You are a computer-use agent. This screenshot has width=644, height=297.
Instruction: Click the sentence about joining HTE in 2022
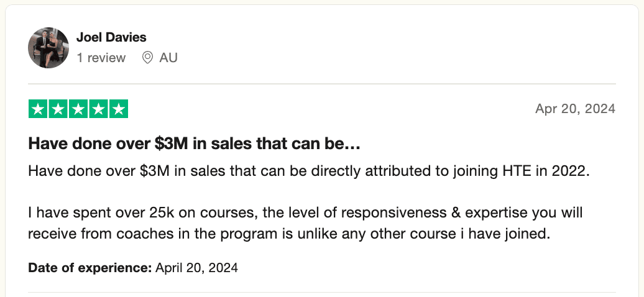click(x=308, y=171)
